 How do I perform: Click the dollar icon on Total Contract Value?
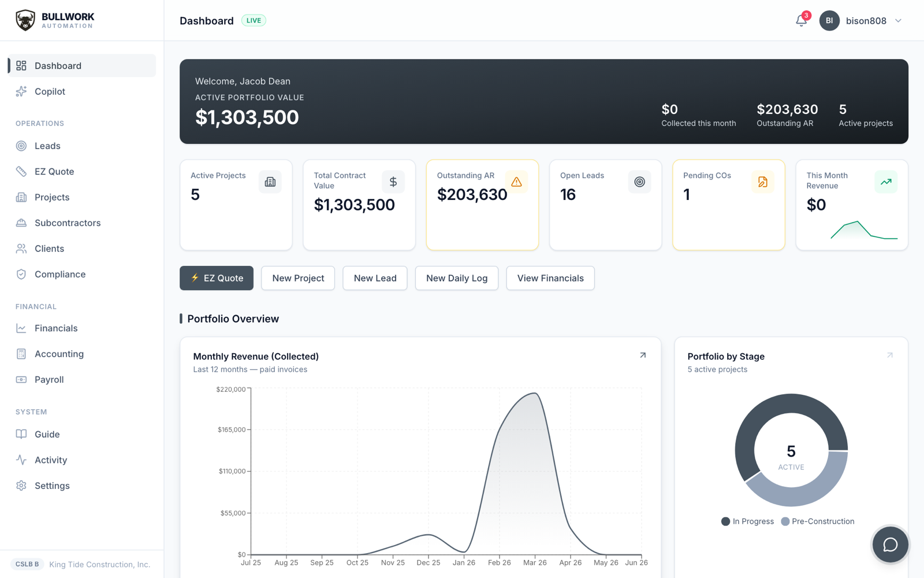tap(393, 182)
